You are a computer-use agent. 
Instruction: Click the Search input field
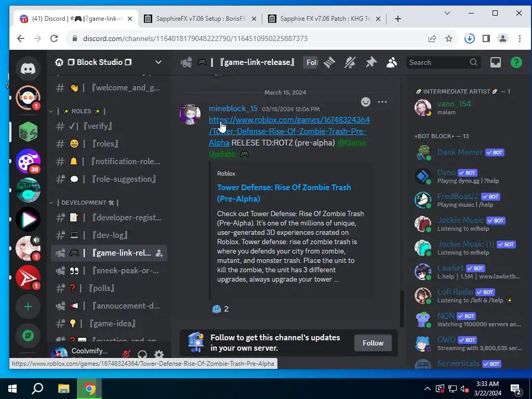[x=443, y=62]
